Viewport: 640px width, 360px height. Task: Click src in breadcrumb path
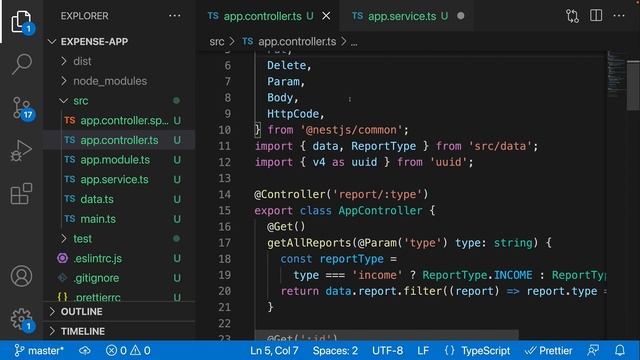pyautogui.click(x=217, y=42)
